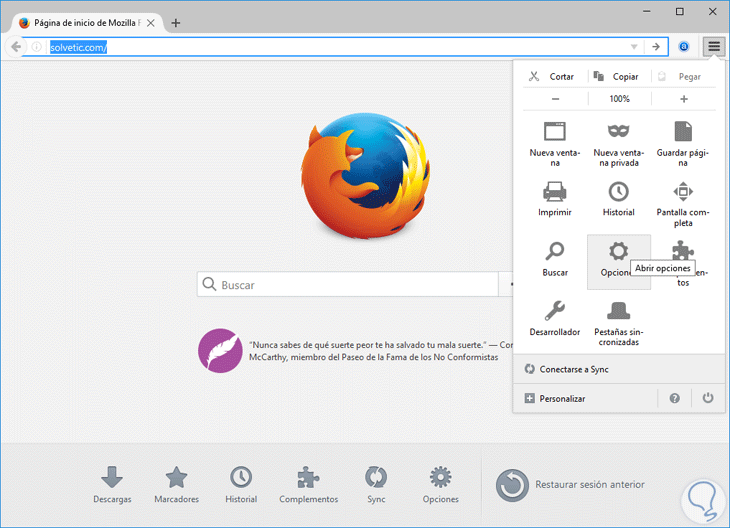The height and width of the screenshot is (528, 730).
Task: Reset zoom via the 100% label
Action: 619,99
